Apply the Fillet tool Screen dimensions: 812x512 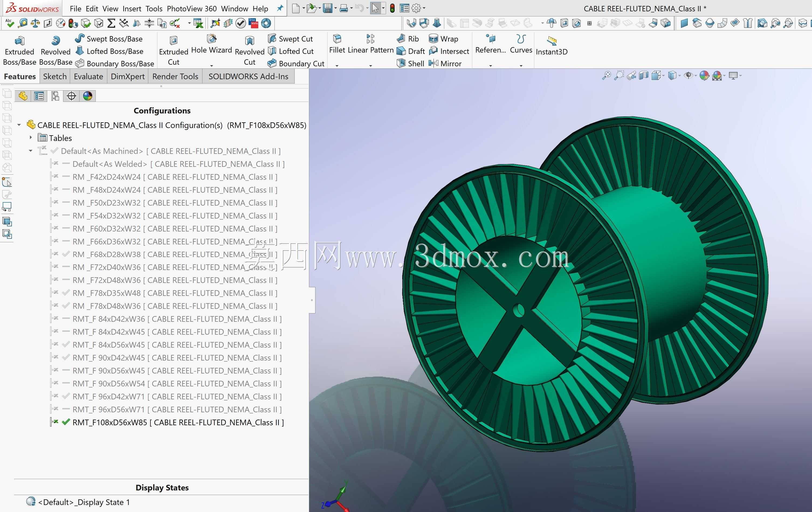pyautogui.click(x=337, y=44)
